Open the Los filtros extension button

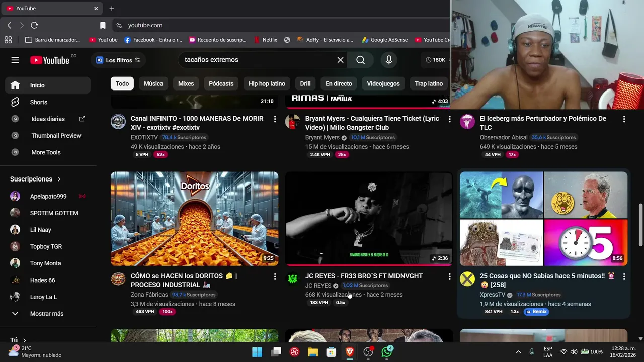(x=118, y=60)
